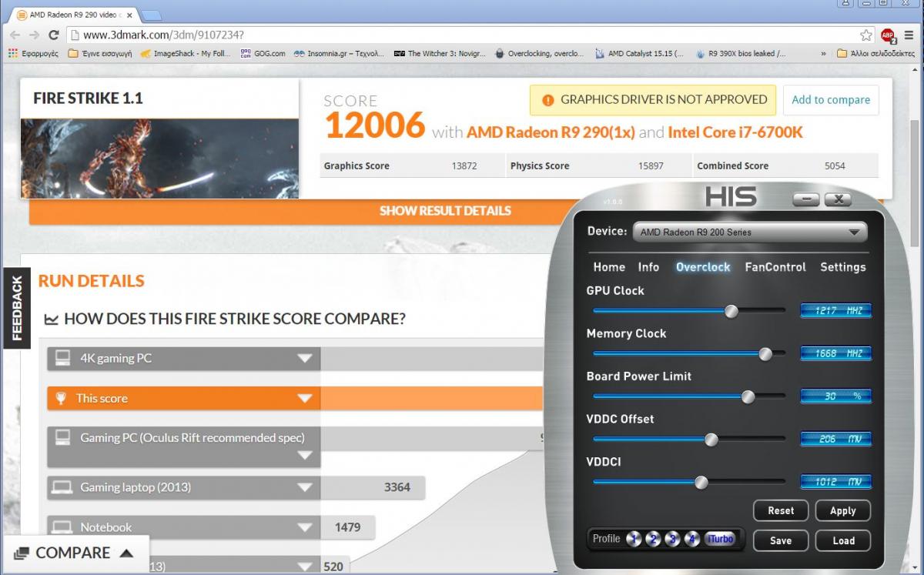The height and width of the screenshot is (575, 924).
Task: Toggle the iTurbo profile button
Action: click(x=719, y=539)
